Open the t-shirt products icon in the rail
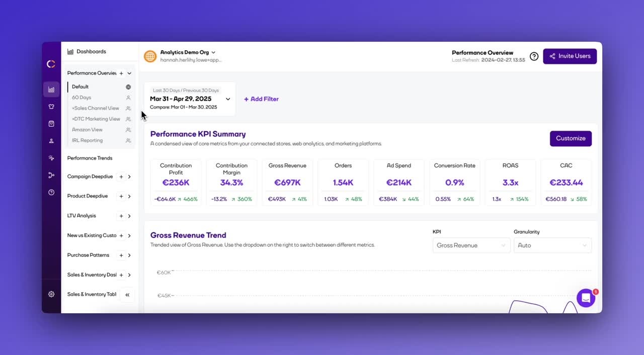Viewport: 644px width, 355px height. (51, 107)
